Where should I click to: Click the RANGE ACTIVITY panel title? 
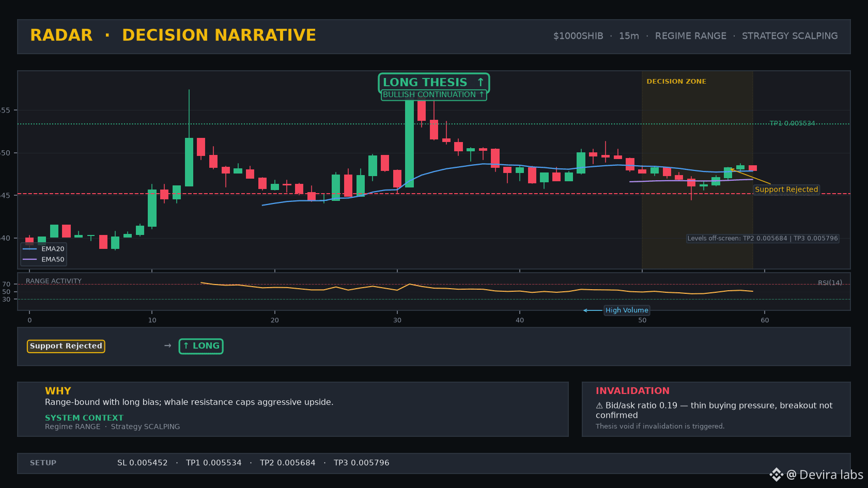pos(54,281)
